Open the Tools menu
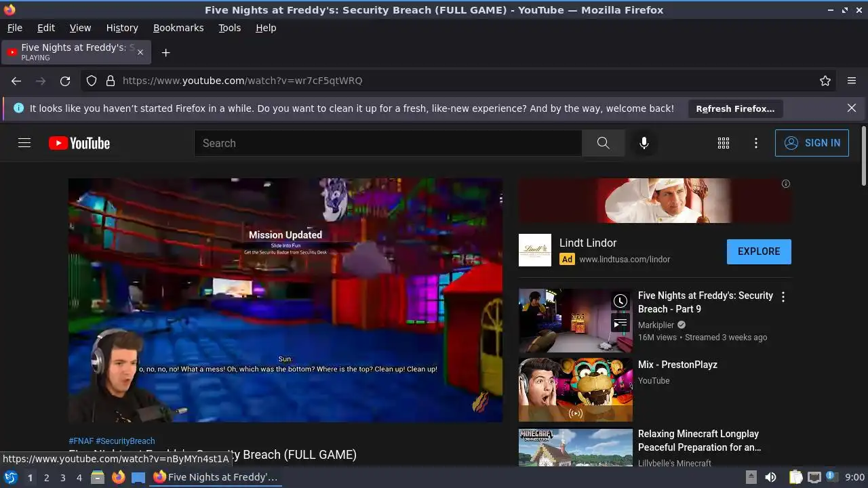868x488 pixels. [230, 28]
